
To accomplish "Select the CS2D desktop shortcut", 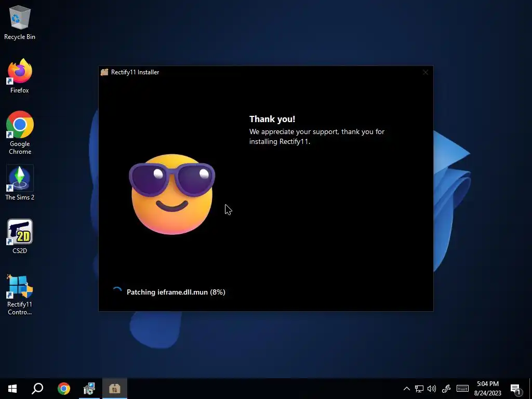I will tap(20, 236).
